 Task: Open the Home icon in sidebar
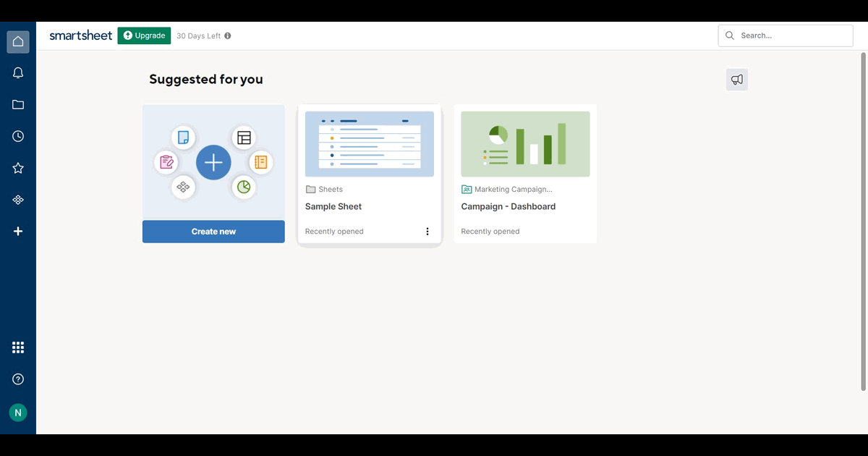tap(18, 42)
